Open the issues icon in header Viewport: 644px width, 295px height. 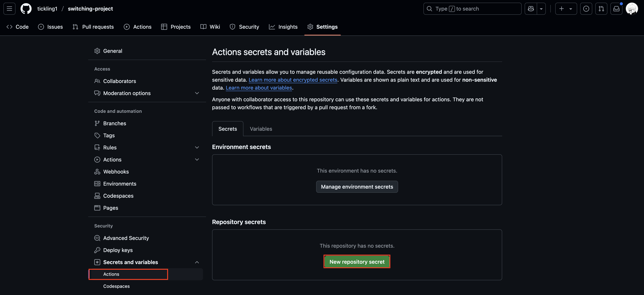pyautogui.click(x=586, y=9)
